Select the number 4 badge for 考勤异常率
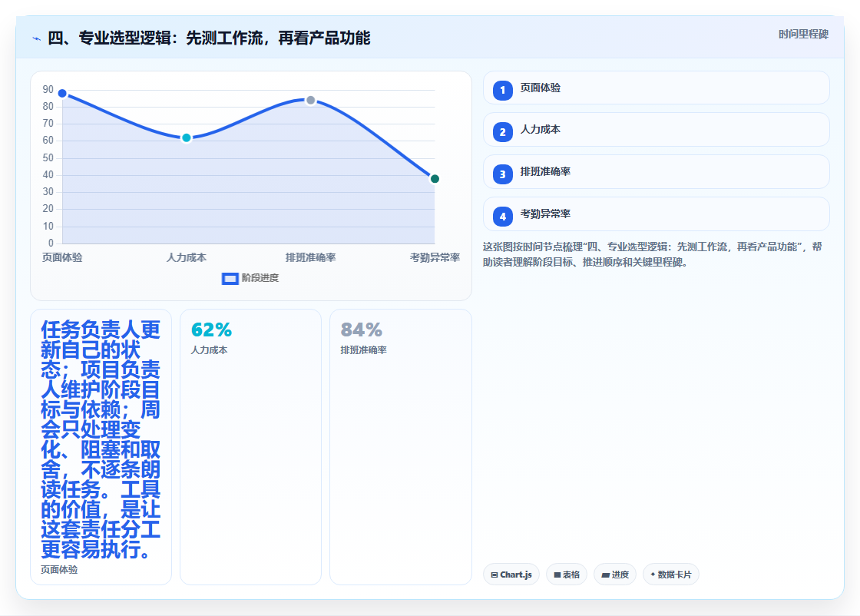This screenshot has height=616, width=860. click(502, 217)
